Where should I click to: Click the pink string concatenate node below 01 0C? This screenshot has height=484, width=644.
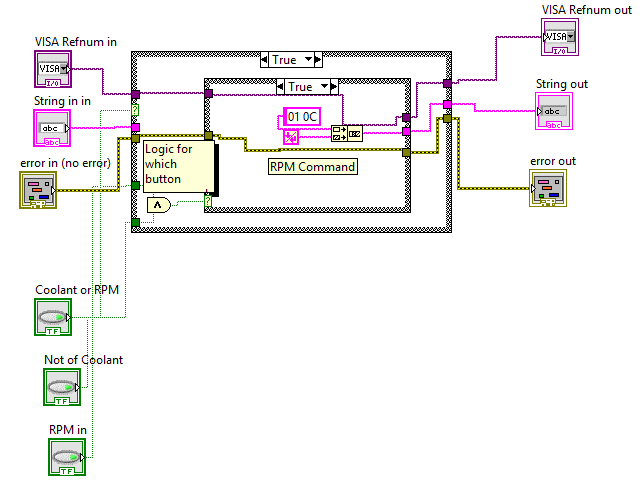tap(291, 137)
